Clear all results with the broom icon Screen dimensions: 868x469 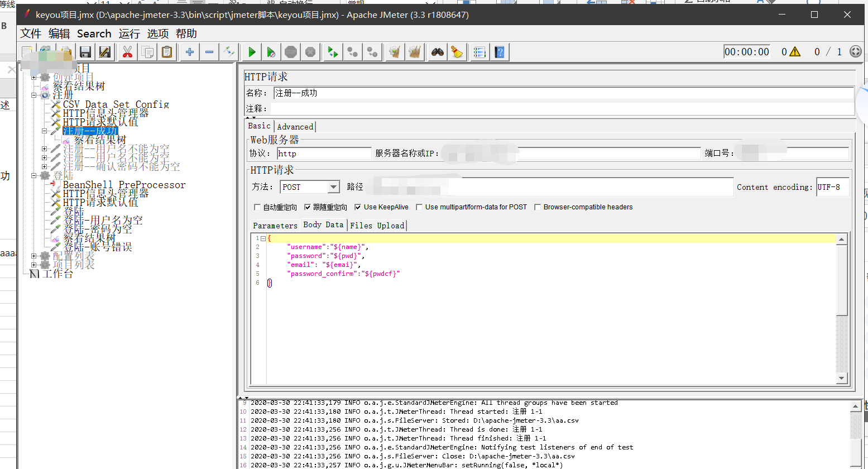click(x=457, y=51)
